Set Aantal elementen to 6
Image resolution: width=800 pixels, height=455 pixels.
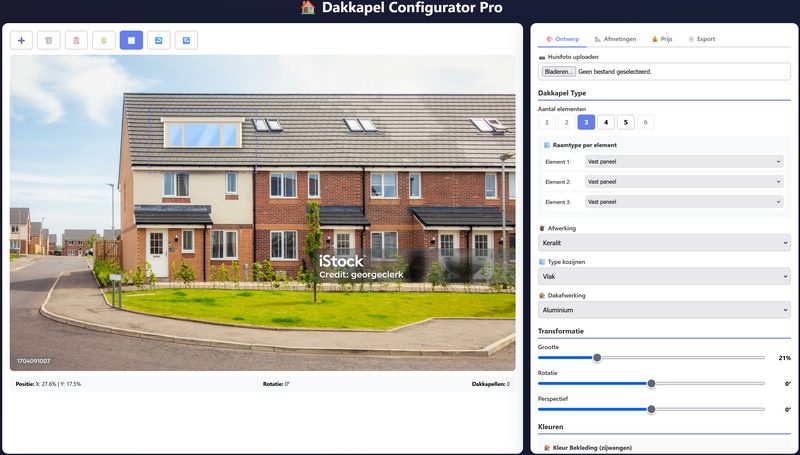point(645,122)
